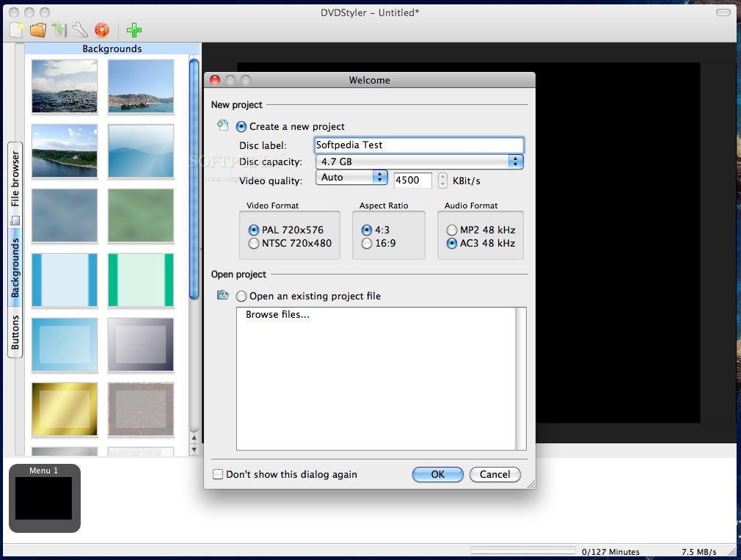Image resolution: width=741 pixels, height=560 pixels.
Task: Select the Menu 1 thumbnail
Action: point(45,498)
